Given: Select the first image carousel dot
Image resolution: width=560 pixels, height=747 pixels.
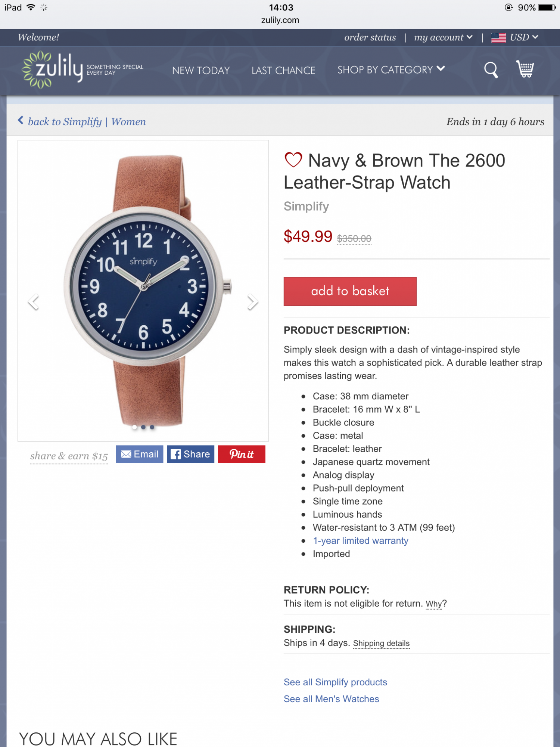Looking at the screenshot, I should (134, 427).
